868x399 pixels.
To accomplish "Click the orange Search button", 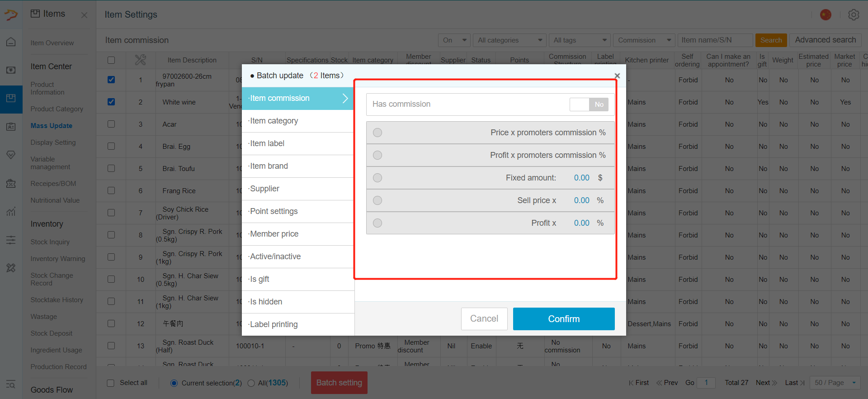I will click(771, 40).
